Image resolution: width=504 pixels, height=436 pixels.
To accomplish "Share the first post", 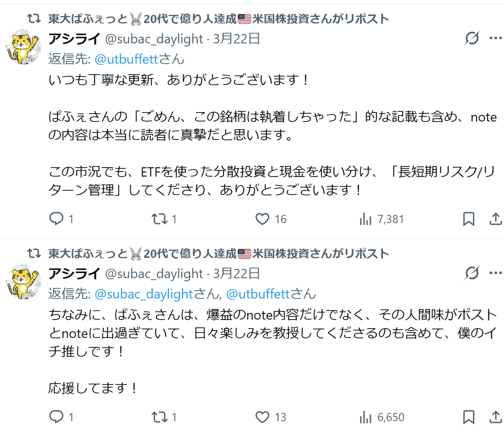I will click(495, 219).
